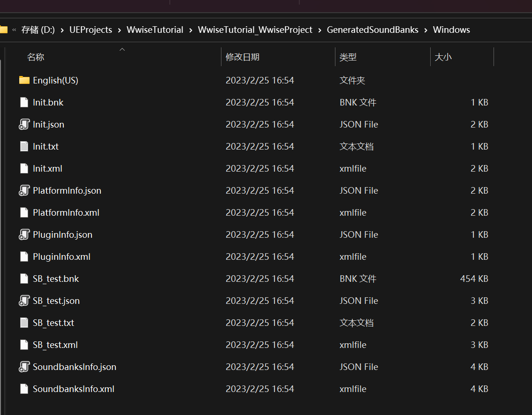This screenshot has width=532, height=415.
Task: Select the SoundbanksInfo.xml file name
Action: (74, 389)
